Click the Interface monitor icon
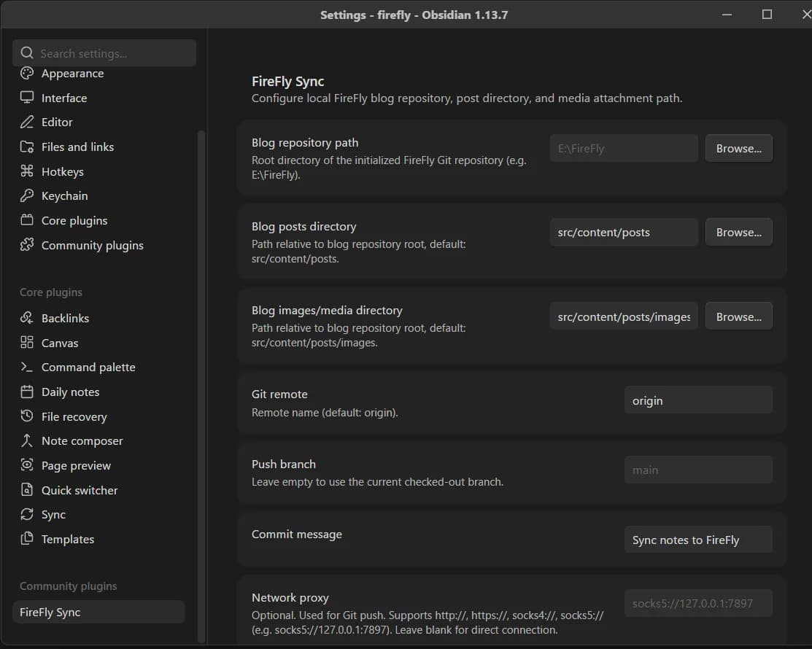The height and width of the screenshot is (649, 812). [x=27, y=98]
